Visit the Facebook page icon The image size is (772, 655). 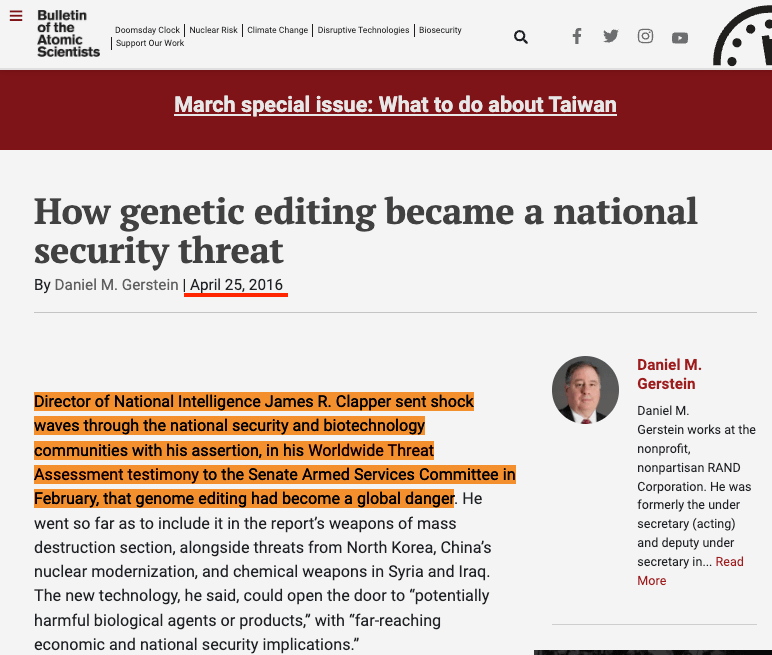click(577, 37)
